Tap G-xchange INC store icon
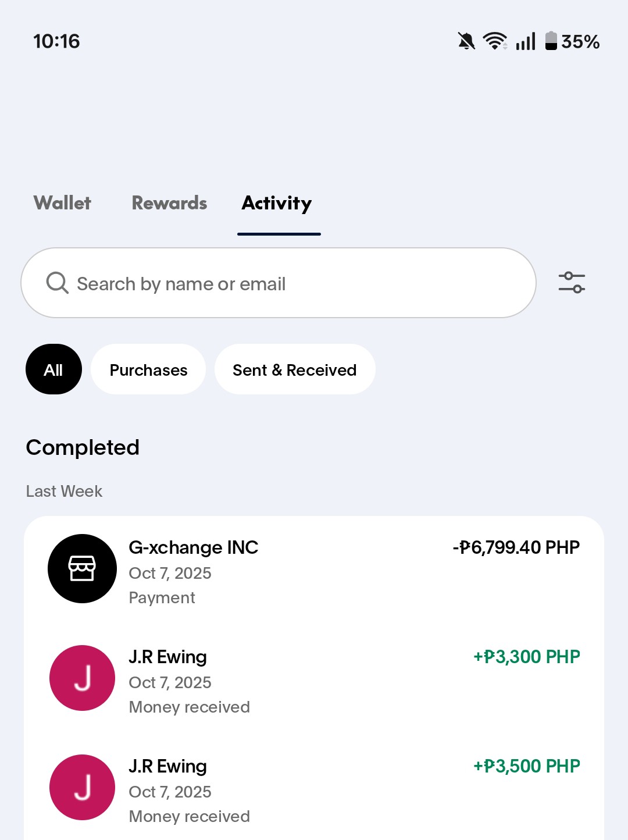 82,568
